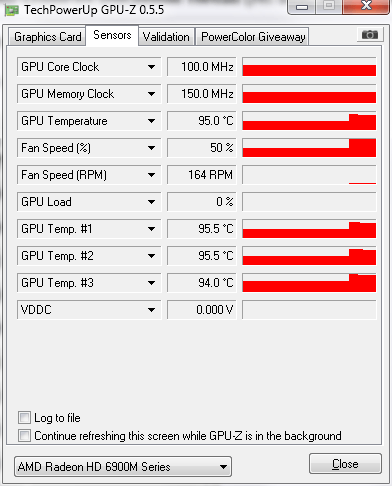Click the Close button
The width and height of the screenshot is (392, 486).
pos(345,464)
